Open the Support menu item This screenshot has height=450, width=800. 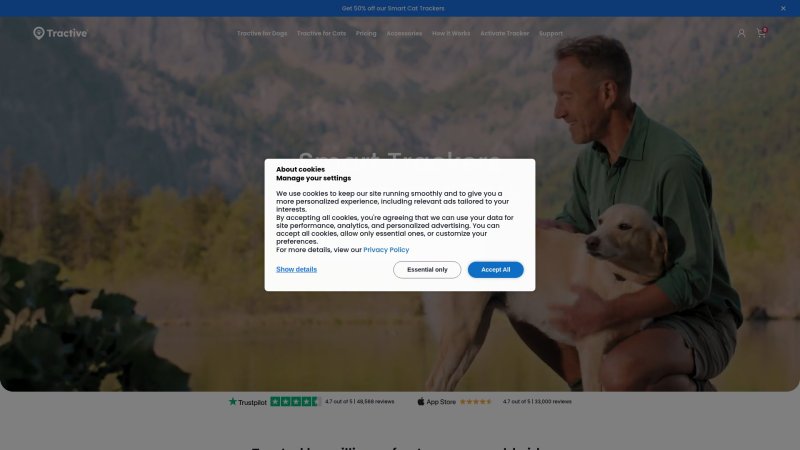[x=551, y=33]
